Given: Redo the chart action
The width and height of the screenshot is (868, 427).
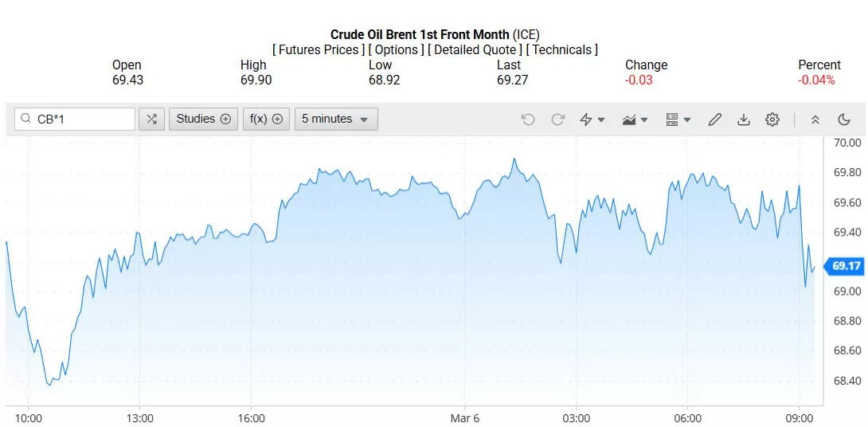Looking at the screenshot, I should click(x=557, y=119).
